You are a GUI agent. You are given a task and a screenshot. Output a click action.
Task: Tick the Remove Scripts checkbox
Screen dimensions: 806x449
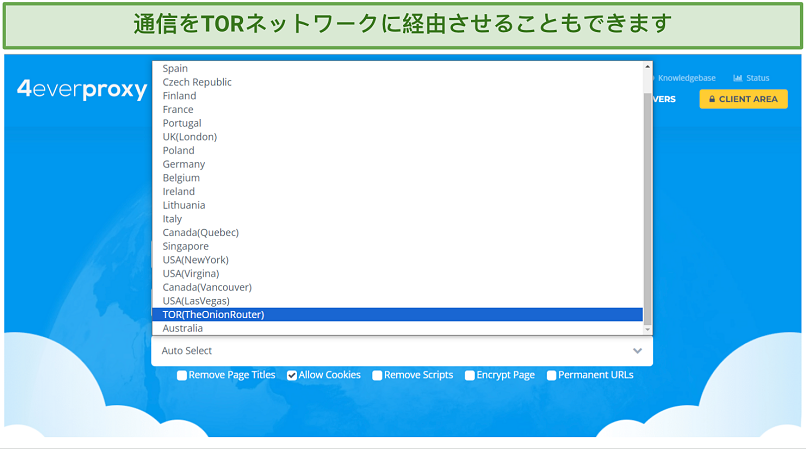pos(377,375)
